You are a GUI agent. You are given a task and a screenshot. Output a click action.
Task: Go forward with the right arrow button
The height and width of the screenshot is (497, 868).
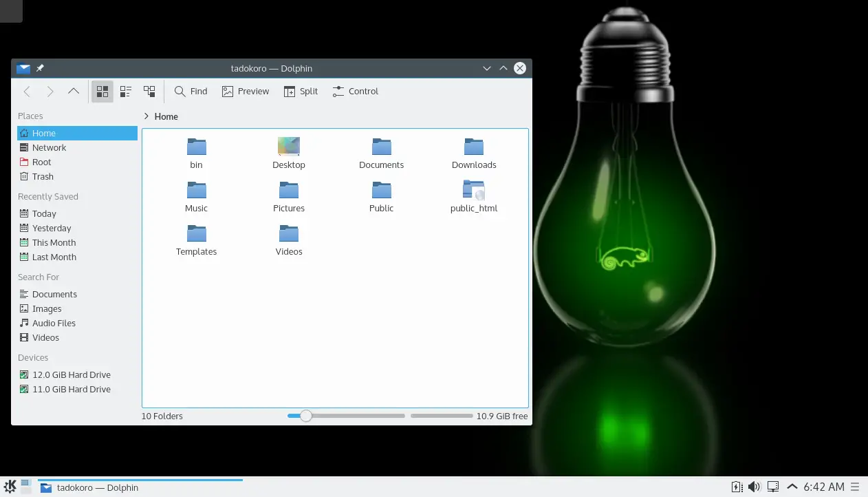click(x=50, y=91)
